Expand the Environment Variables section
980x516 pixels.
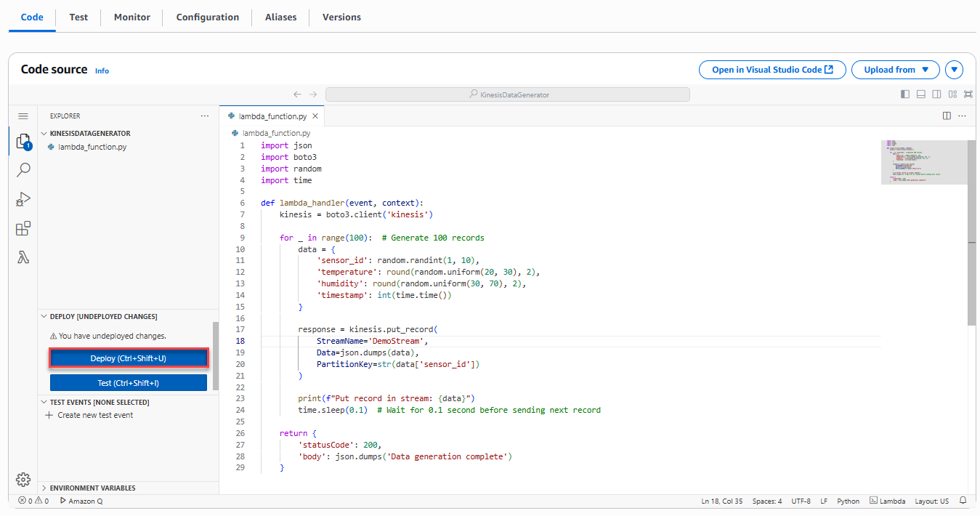pyautogui.click(x=92, y=488)
